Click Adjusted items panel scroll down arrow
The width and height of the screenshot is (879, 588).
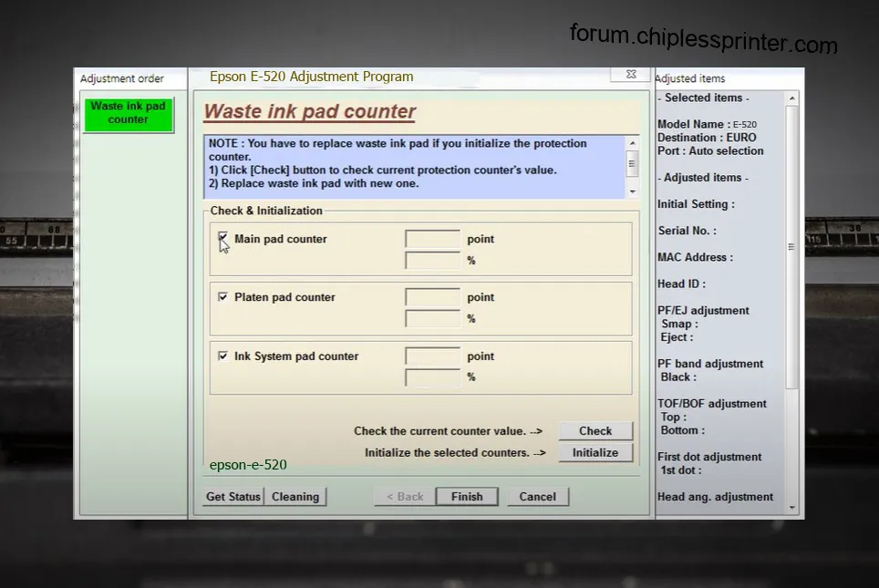791,507
